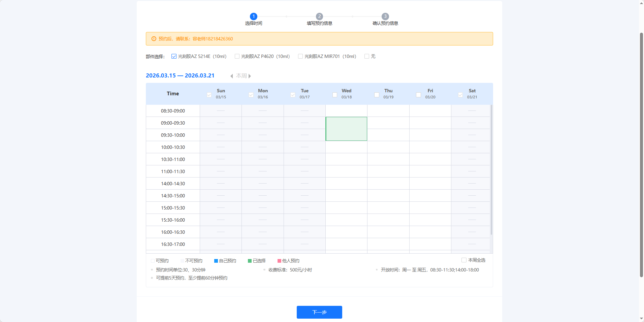Click the next week right arrow
Image resolution: width=644 pixels, height=322 pixels.
[250, 76]
